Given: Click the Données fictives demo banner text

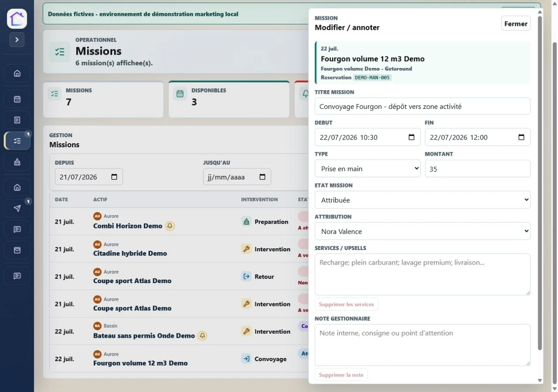Looking at the screenshot, I should point(143,14).
